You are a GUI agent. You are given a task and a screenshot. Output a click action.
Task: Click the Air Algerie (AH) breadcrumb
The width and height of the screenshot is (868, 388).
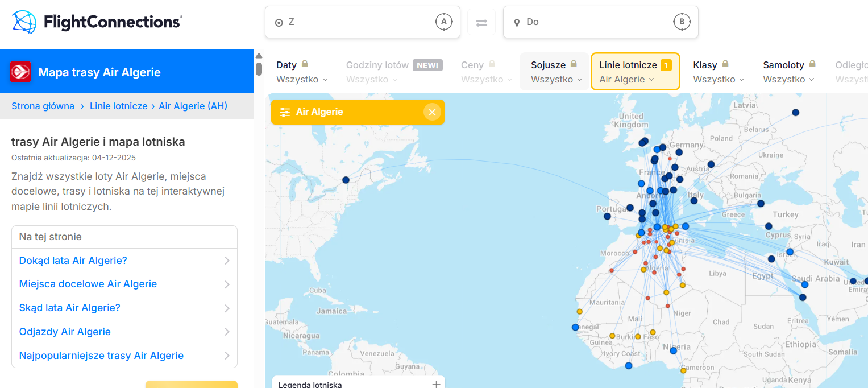click(193, 106)
